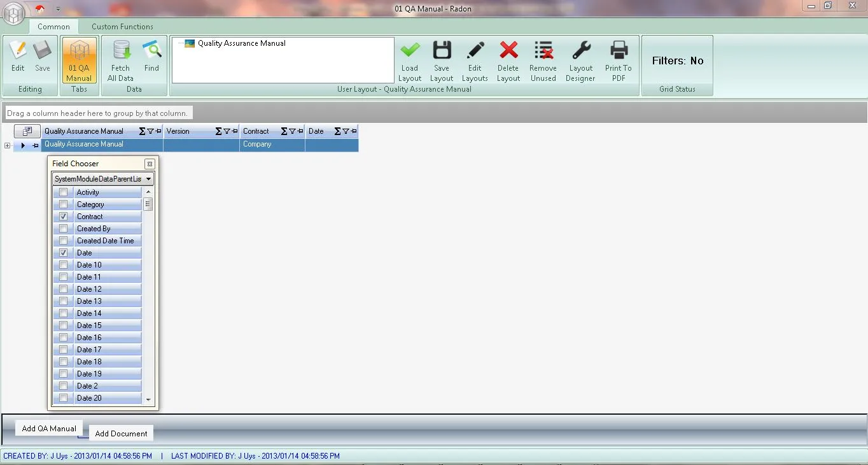Check the Created By field checkbox
The height and width of the screenshot is (465, 868).
coord(63,229)
